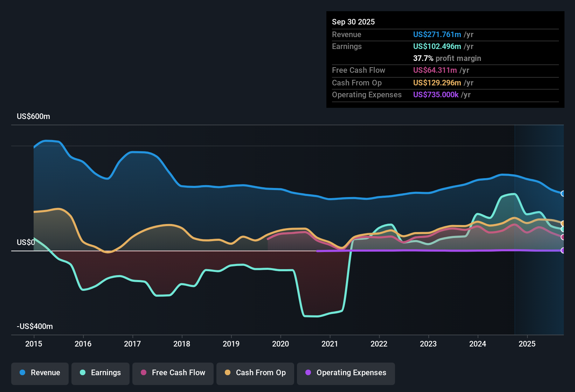
Task: Click the purple Operating Expenses legend dot
Action: [x=308, y=373]
